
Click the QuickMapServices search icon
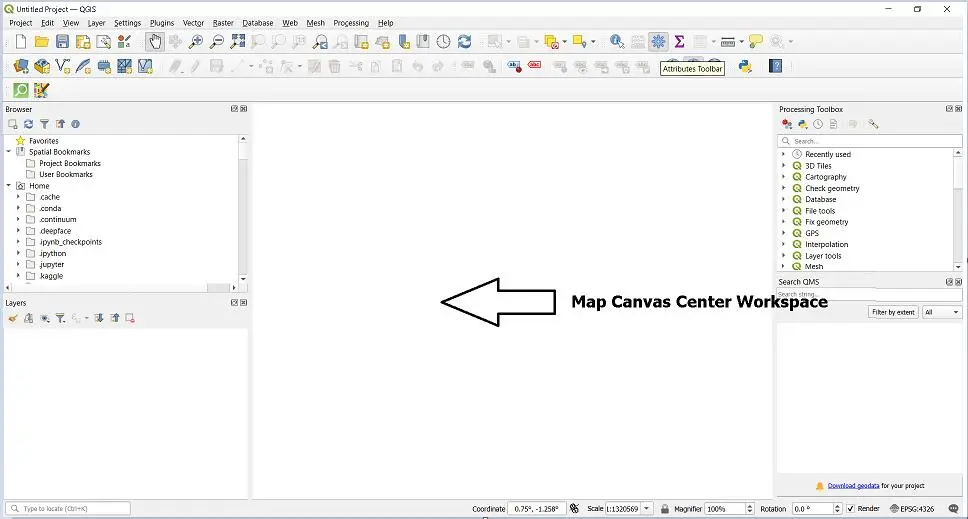point(21,90)
